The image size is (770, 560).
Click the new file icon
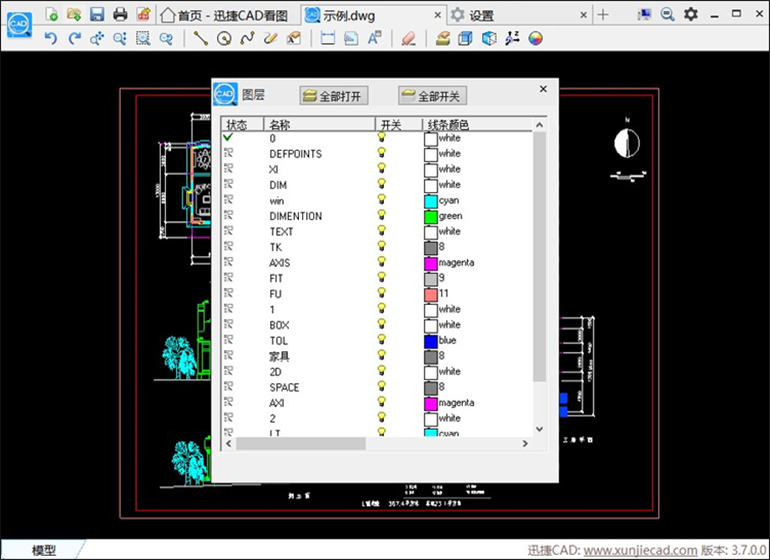[51, 14]
